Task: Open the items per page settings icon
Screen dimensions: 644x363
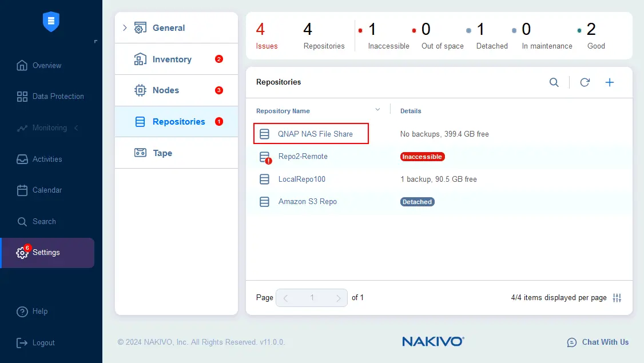Action: [x=617, y=298]
